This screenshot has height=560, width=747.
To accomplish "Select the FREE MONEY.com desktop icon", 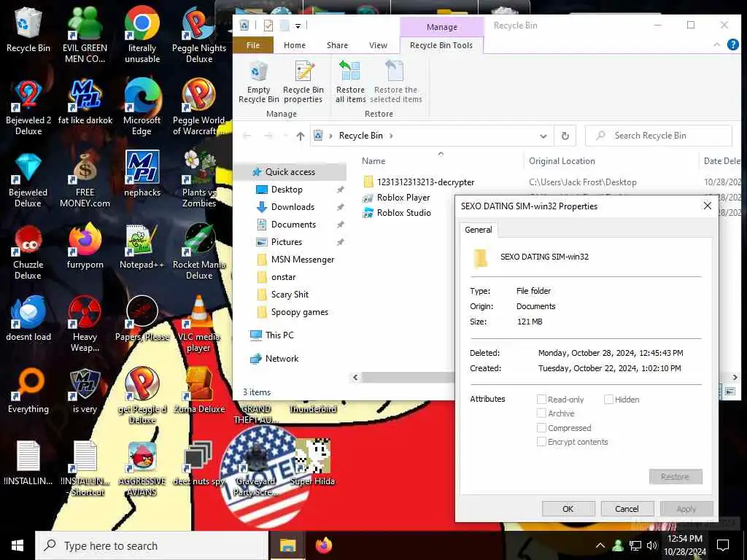I will pos(85,180).
